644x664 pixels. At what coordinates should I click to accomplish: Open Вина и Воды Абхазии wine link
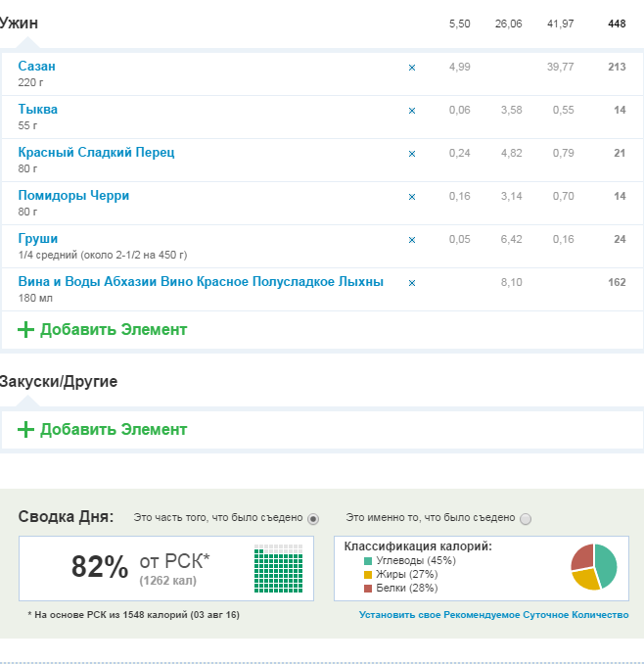click(201, 281)
